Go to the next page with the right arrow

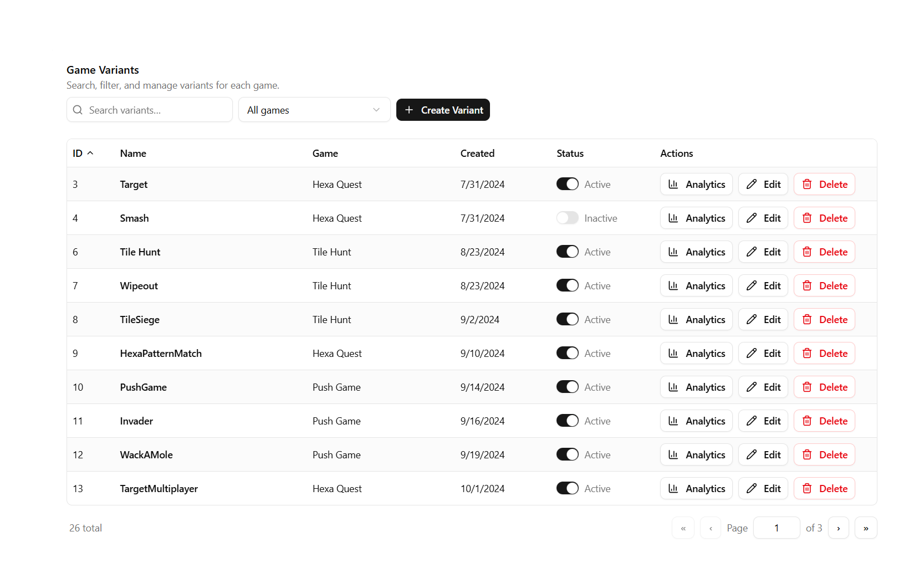(838, 528)
